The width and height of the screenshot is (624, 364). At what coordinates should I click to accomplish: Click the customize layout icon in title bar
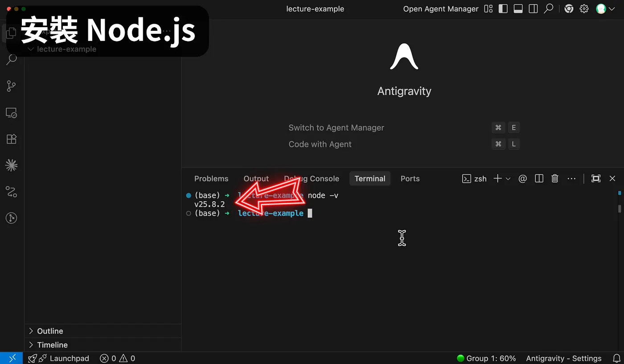[489, 9]
